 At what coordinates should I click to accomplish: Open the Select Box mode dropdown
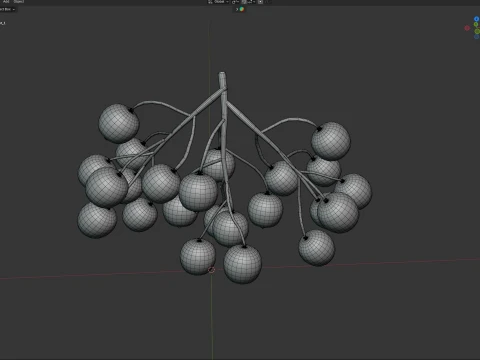pyautogui.click(x=7, y=9)
